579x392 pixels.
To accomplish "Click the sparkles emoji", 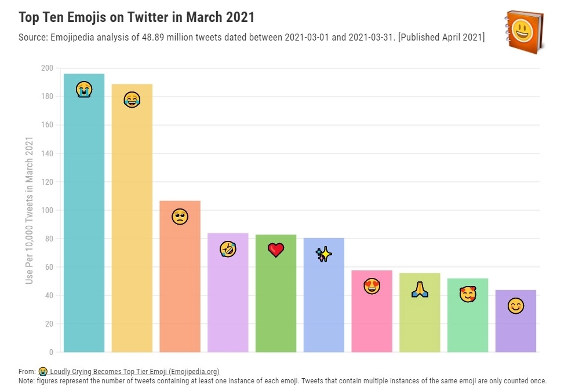I will coord(323,254).
